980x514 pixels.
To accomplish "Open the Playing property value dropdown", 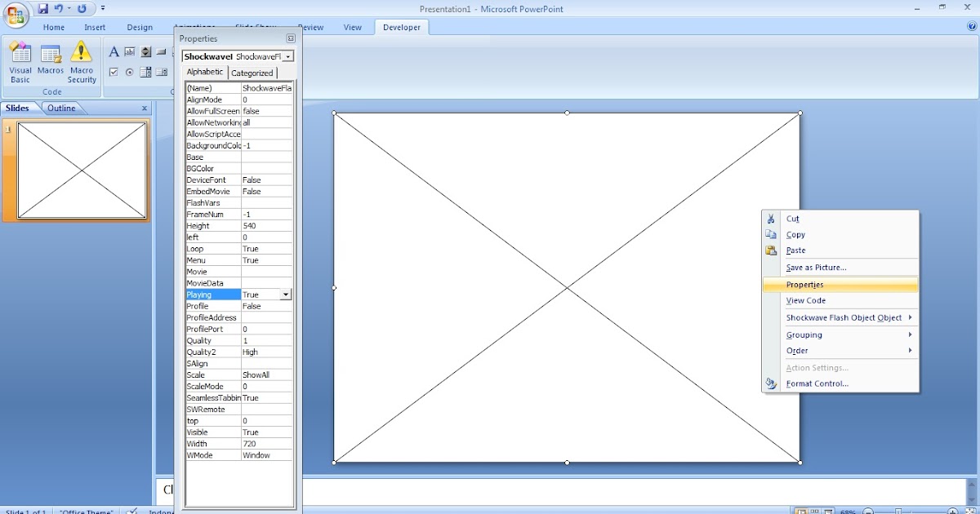I will click(x=285, y=295).
